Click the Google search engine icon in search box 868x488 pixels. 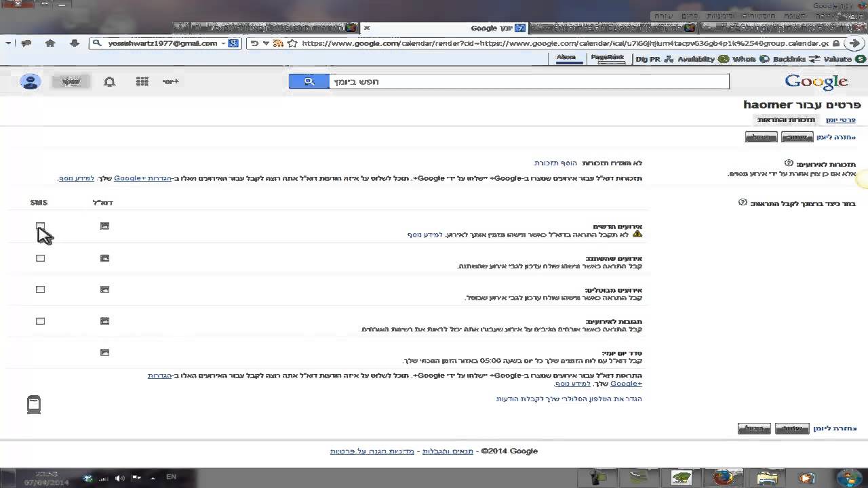[x=233, y=43]
